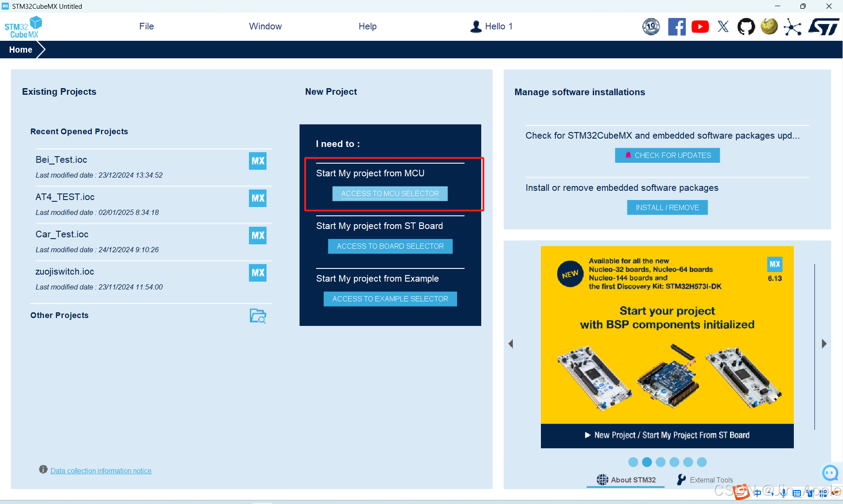Select the last carousel dot
Screen dimensions: 843x504
point(702,462)
